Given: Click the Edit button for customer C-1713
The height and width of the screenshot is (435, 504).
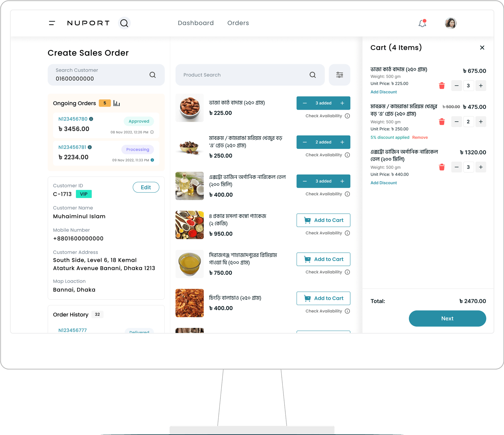Looking at the screenshot, I should (146, 187).
